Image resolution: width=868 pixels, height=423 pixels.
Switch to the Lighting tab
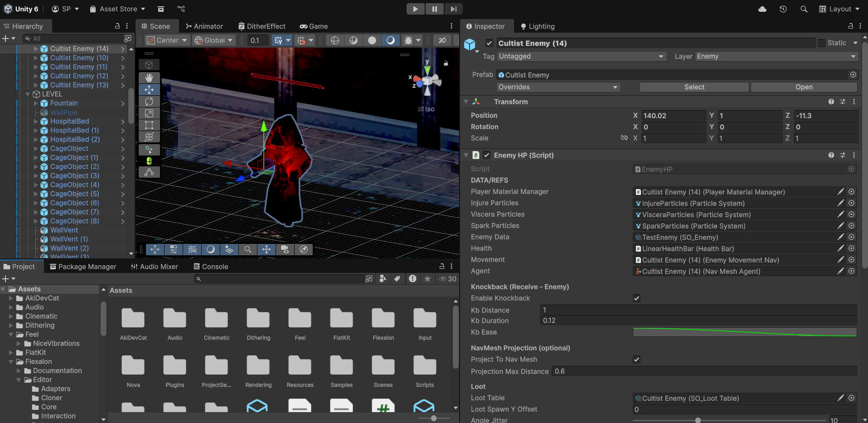coord(537,26)
